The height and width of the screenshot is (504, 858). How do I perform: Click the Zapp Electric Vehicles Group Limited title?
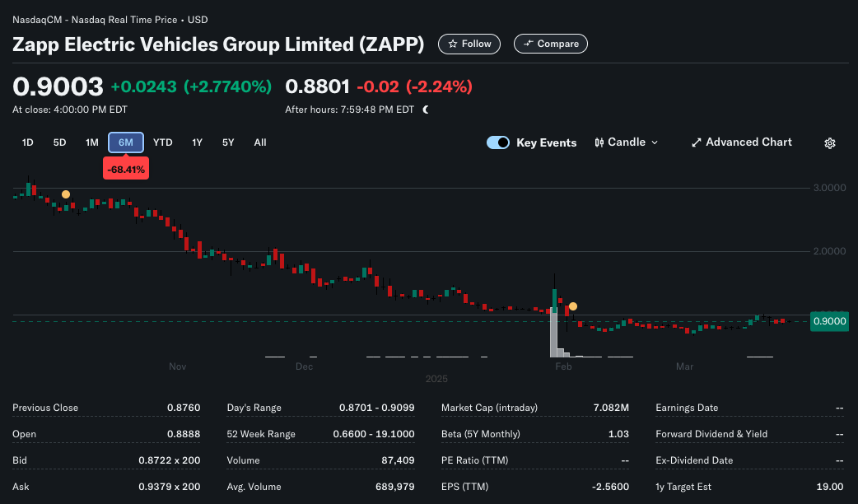(218, 44)
